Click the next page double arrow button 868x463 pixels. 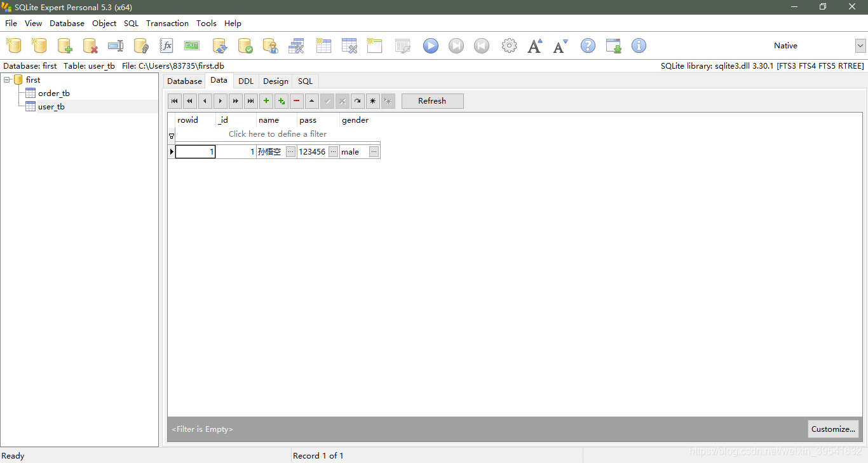[236, 101]
